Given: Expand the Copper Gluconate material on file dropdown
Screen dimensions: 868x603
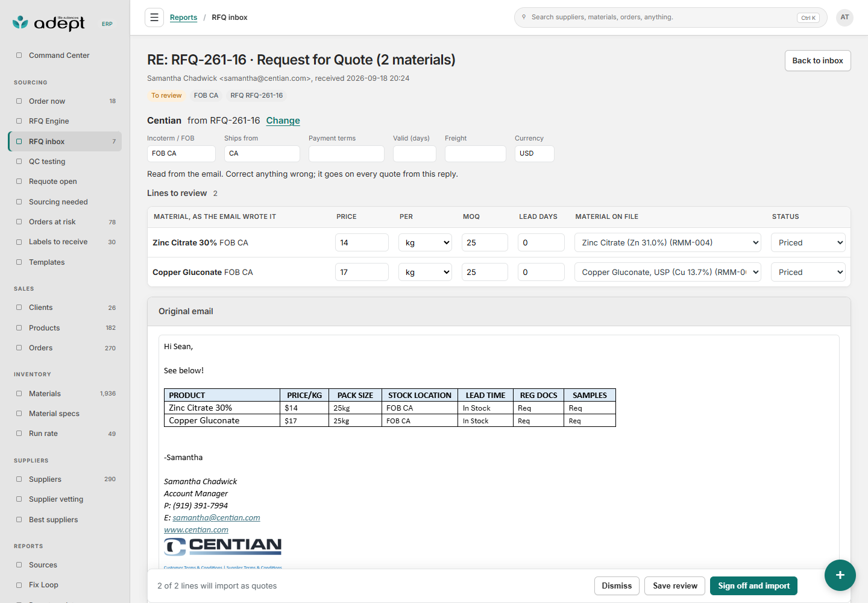Looking at the screenshot, I should pyautogui.click(x=668, y=272).
